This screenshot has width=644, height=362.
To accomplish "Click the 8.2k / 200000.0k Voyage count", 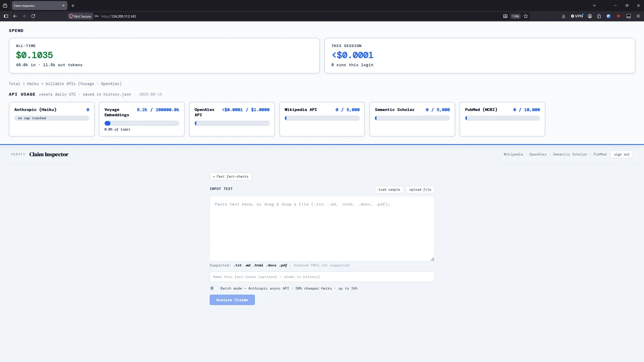I will point(158,110).
